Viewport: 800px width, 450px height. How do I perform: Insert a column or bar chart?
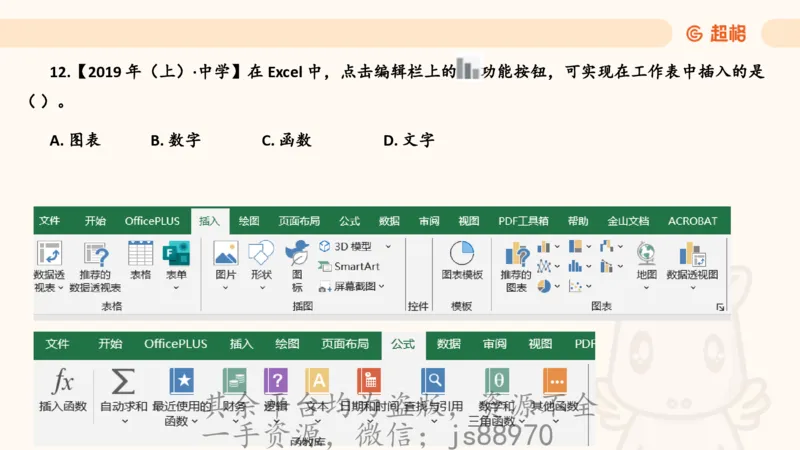click(x=543, y=247)
